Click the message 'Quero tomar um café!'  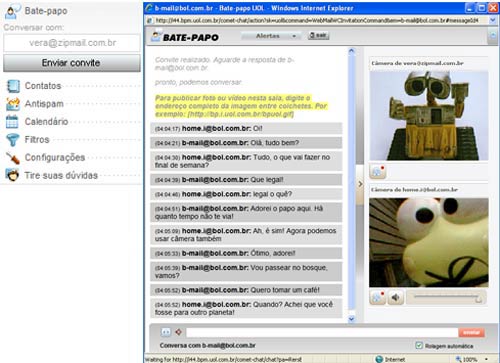tap(246, 290)
